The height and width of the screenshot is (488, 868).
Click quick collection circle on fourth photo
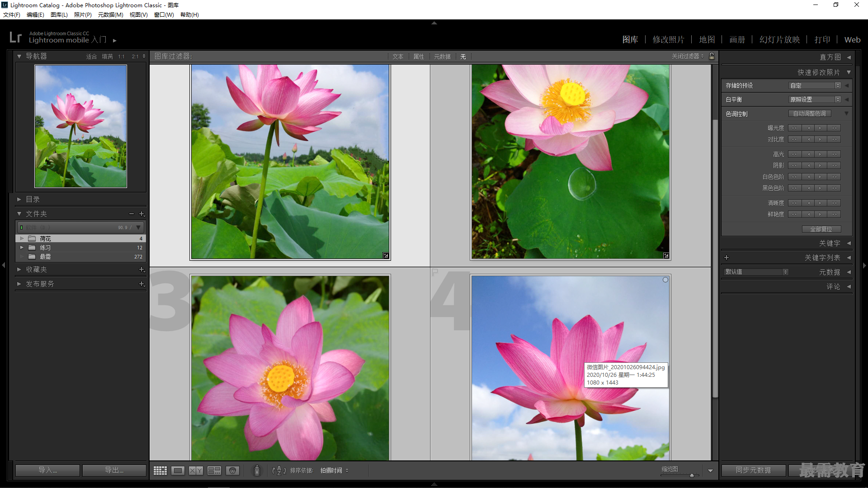665,280
